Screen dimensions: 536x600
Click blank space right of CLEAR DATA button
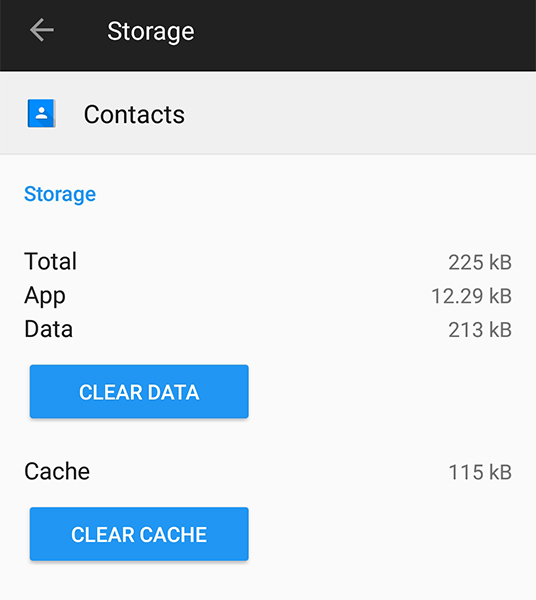click(x=390, y=391)
